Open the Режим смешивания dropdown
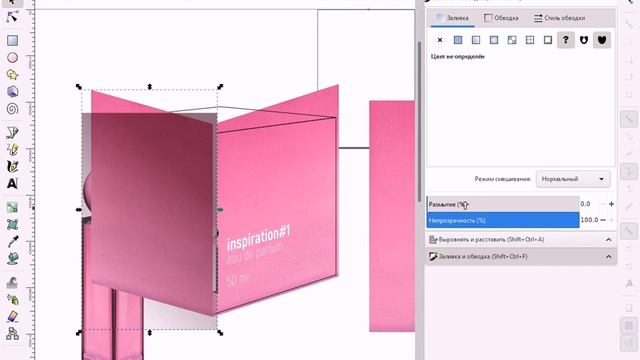The image size is (640, 360). (573, 179)
